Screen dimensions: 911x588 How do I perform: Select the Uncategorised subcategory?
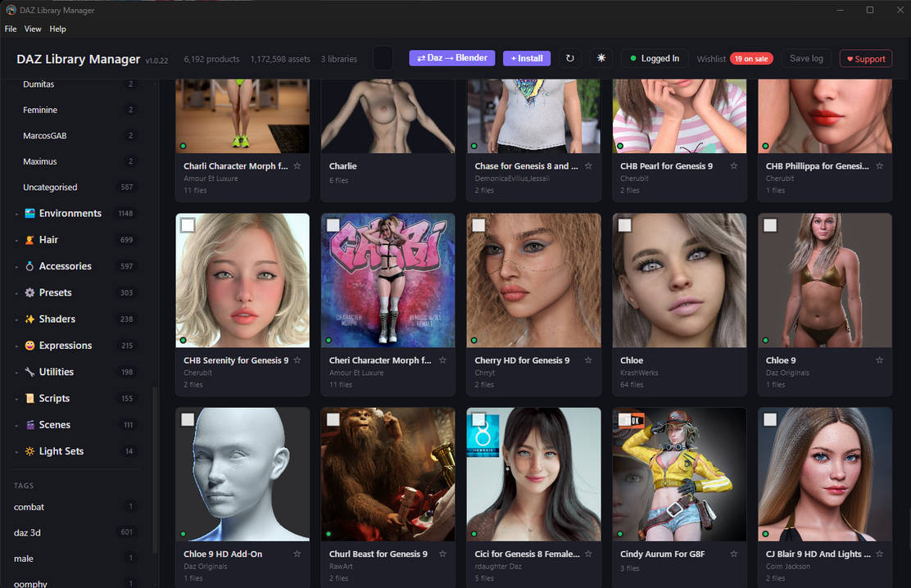pyautogui.click(x=79, y=187)
